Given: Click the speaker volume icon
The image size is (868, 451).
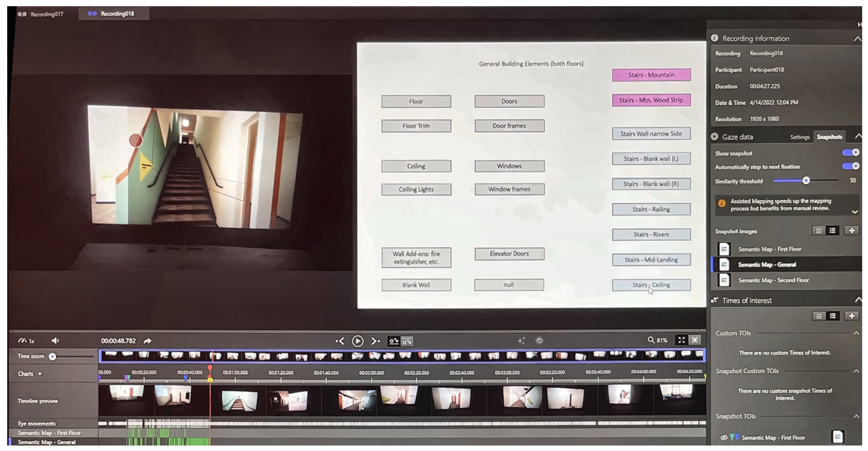Looking at the screenshot, I should [56, 340].
